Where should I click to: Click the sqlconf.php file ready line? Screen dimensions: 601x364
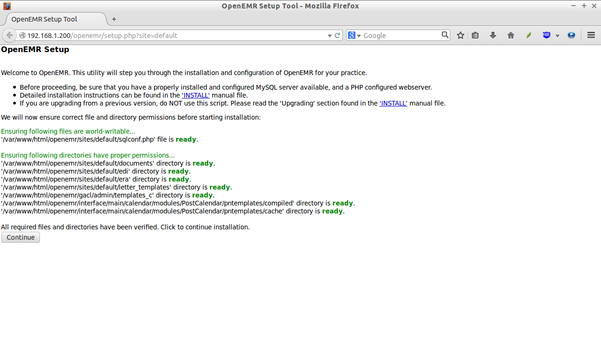tap(100, 139)
